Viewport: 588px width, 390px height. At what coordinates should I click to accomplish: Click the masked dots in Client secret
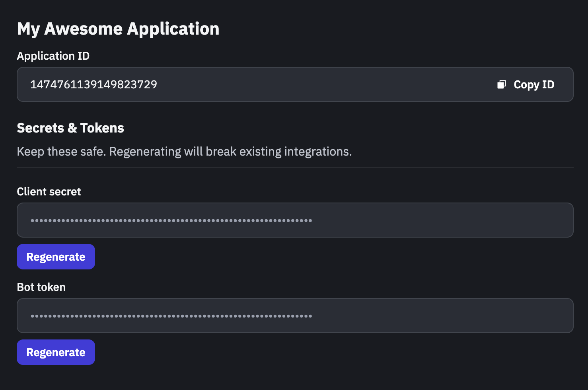coord(171,220)
